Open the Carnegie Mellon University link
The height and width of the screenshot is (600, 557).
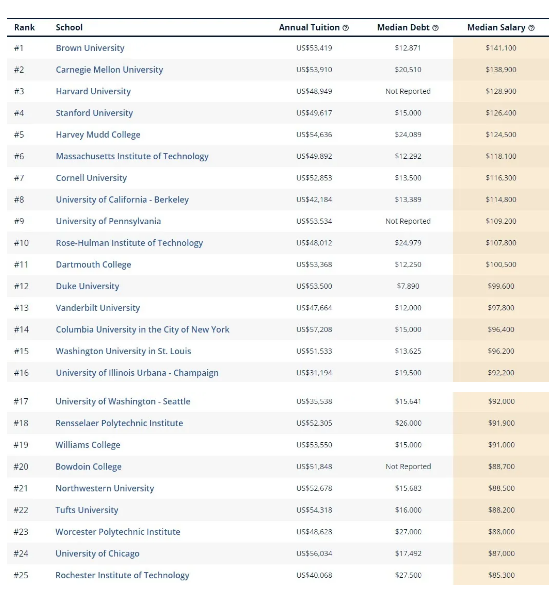[109, 70]
